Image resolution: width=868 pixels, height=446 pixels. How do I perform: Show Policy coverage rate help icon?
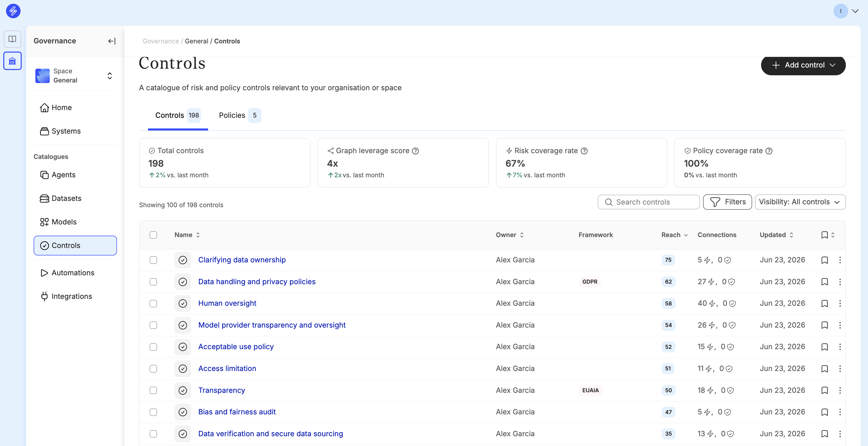click(769, 151)
